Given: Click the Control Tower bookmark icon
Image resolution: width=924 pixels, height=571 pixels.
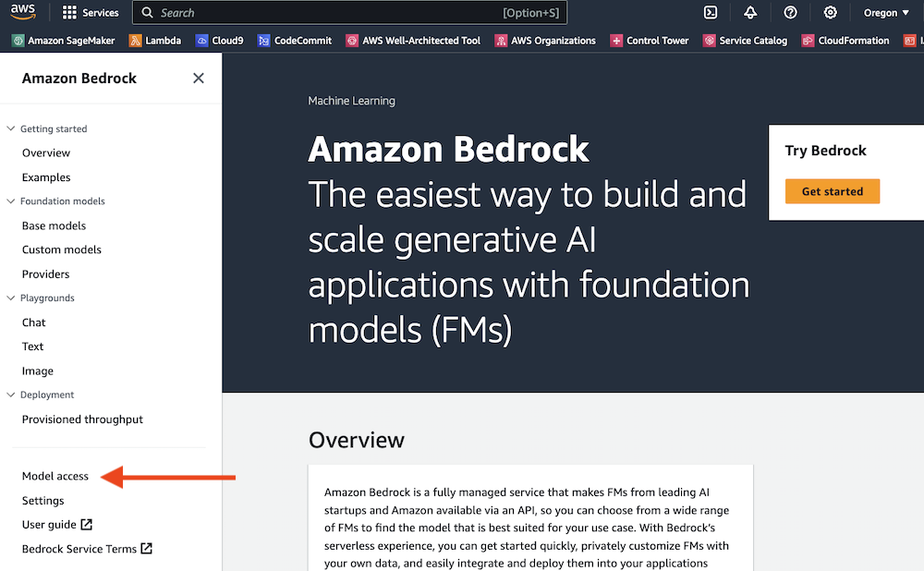Looking at the screenshot, I should pyautogui.click(x=616, y=41).
